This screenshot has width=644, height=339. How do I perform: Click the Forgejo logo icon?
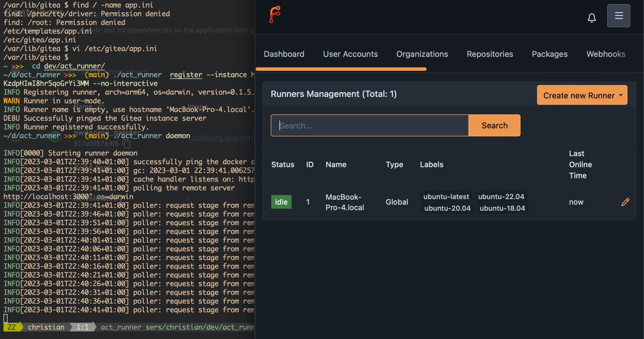pyautogui.click(x=275, y=16)
